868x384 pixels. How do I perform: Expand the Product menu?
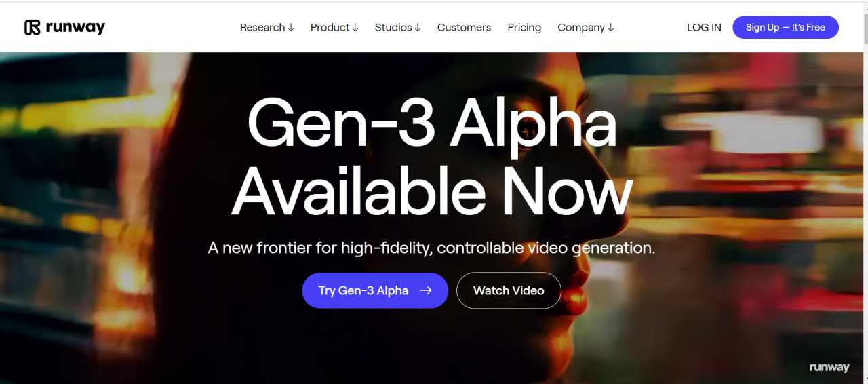click(334, 27)
